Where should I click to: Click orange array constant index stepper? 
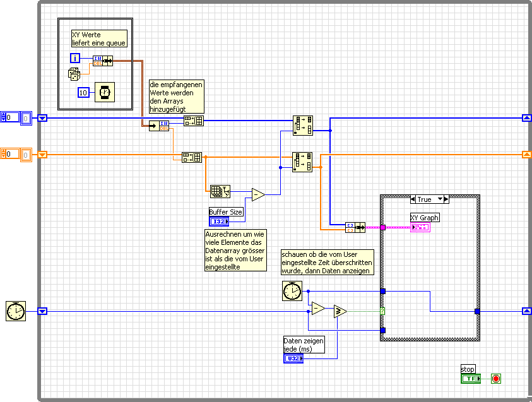(x=3, y=154)
